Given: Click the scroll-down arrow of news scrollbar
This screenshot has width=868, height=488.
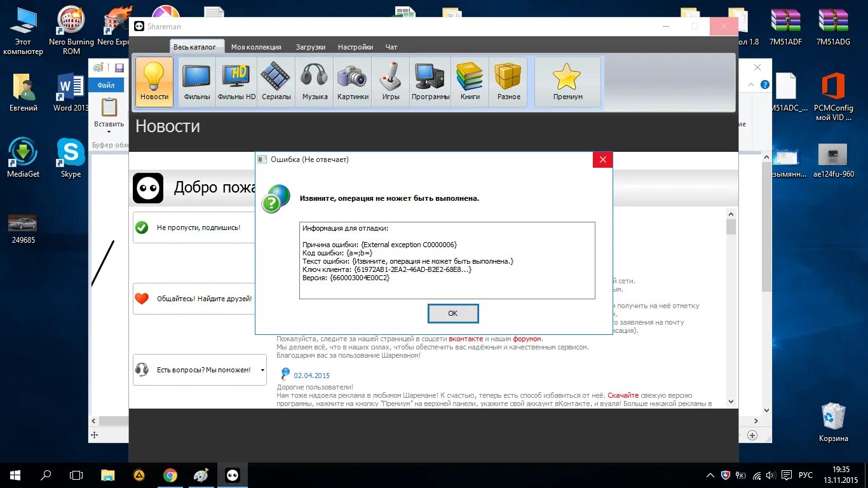Looking at the screenshot, I should coord(731,402).
